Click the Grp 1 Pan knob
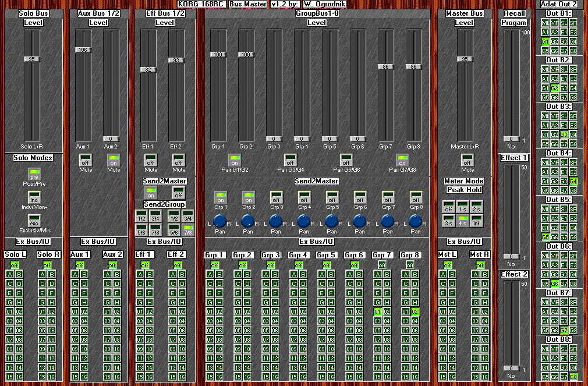The image size is (588, 386). click(219, 221)
